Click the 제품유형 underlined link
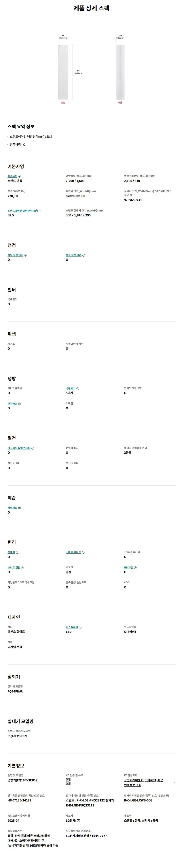Image resolution: width=183 pixels, height=868 pixels. tap(12, 176)
